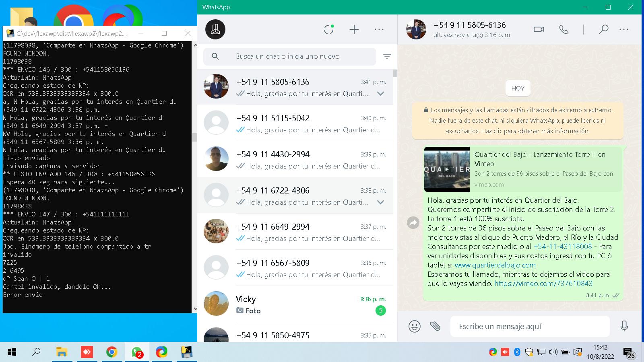Click Edge icon in system tray
The image size is (644, 362).
tap(493, 352)
